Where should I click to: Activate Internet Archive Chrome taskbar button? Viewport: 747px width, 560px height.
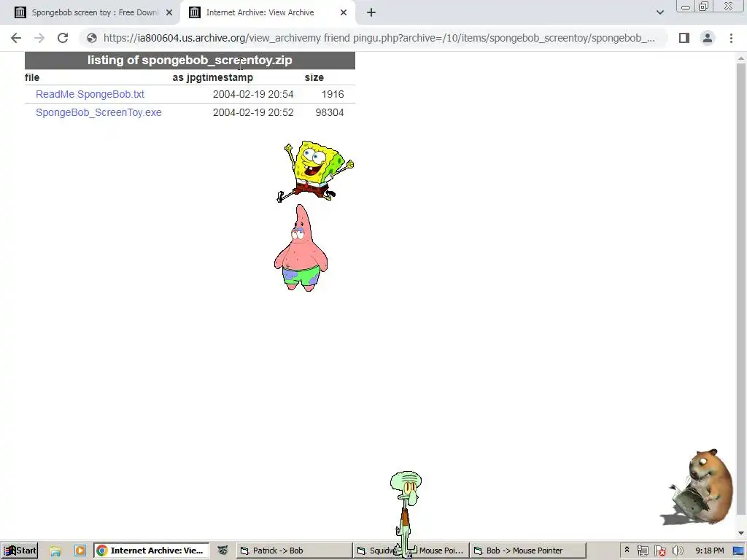tap(152, 551)
